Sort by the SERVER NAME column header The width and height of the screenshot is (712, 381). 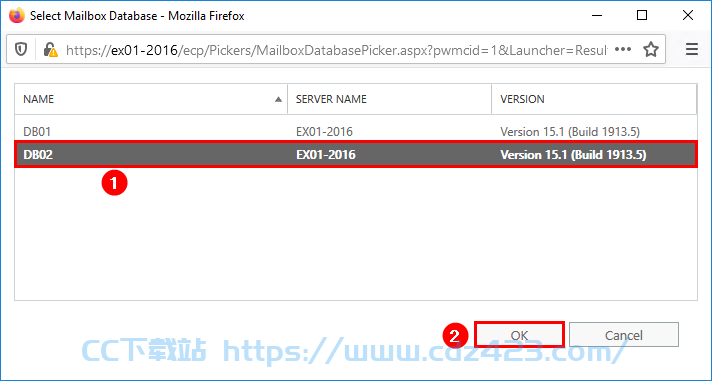click(x=390, y=99)
